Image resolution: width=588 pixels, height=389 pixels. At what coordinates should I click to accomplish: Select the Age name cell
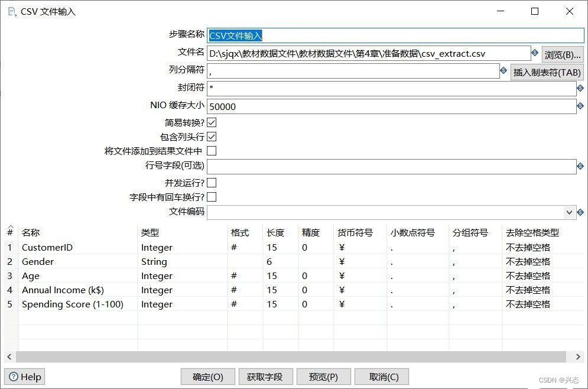77,275
